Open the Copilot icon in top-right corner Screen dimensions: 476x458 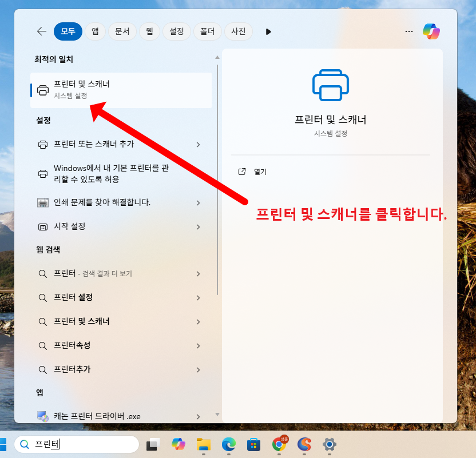tap(432, 31)
